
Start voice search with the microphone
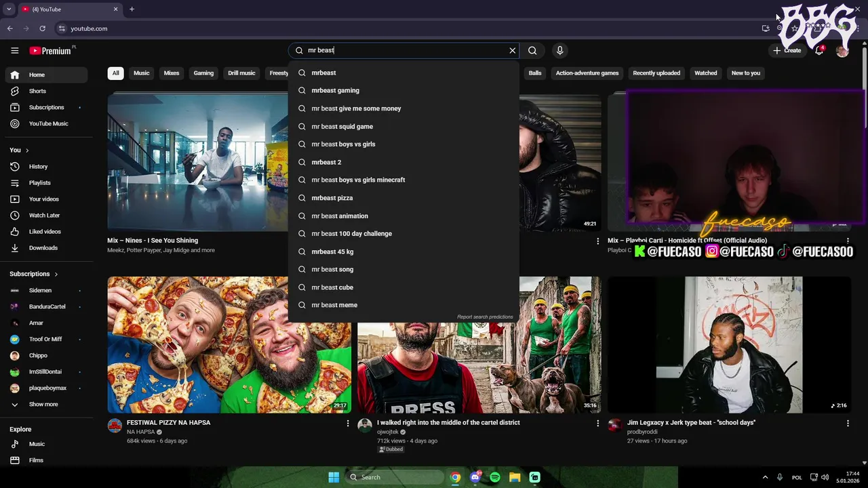(x=559, y=50)
